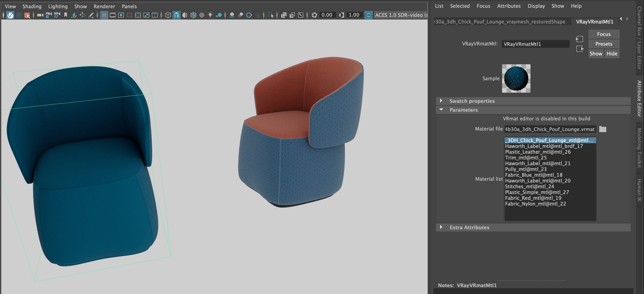
Task: Expand the Swatch properties section
Action: (x=533, y=101)
